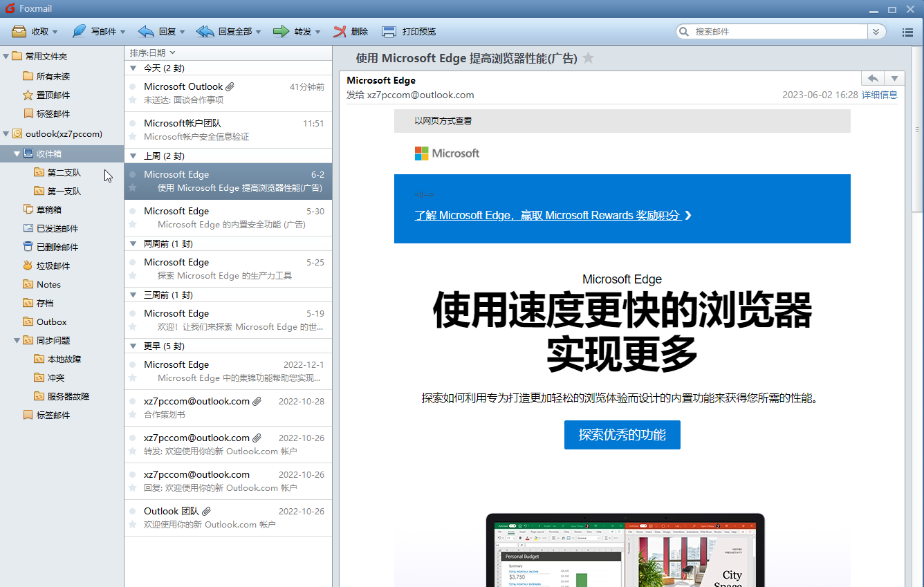Toggle star on 5-25 Microsoft Edge email
Screen dimensions: 924x587
(x=132, y=275)
